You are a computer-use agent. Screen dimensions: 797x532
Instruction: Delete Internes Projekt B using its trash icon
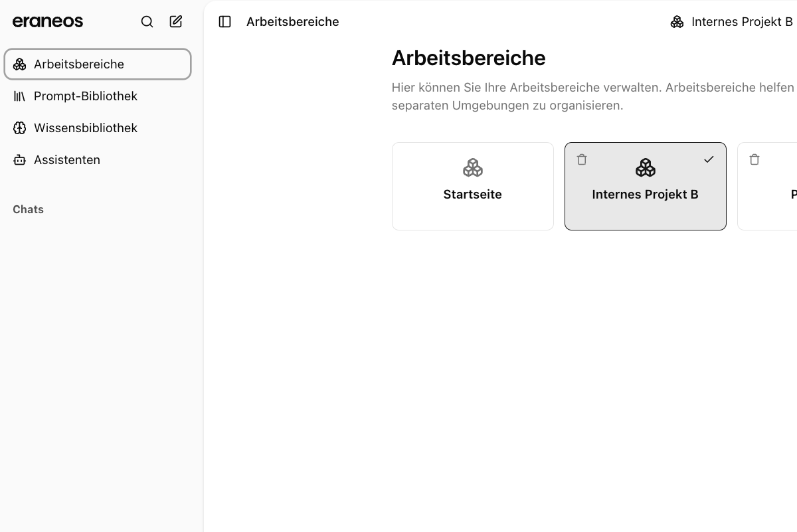pyautogui.click(x=582, y=159)
